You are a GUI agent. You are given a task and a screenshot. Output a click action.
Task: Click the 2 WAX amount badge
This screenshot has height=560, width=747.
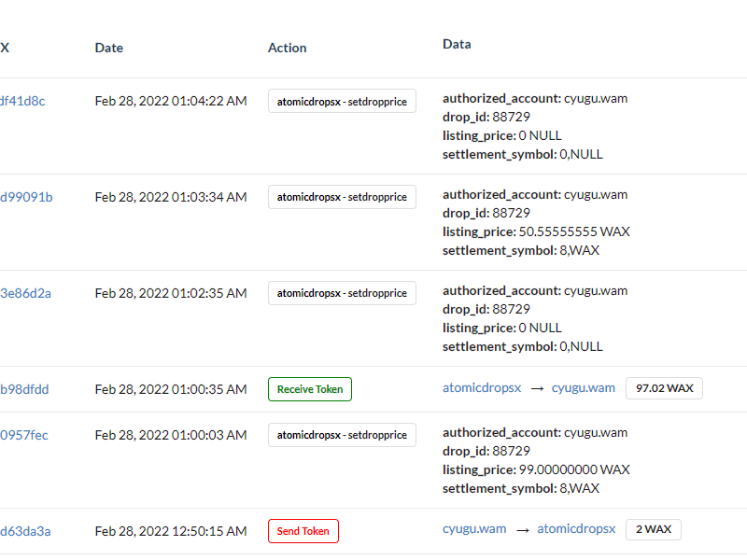point(653,529)
